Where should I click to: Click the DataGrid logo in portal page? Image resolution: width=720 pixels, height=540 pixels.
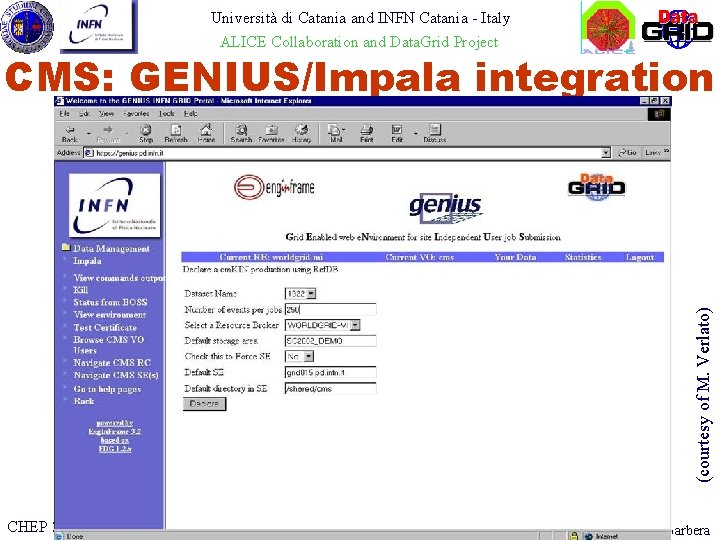[x=596, y=187]
